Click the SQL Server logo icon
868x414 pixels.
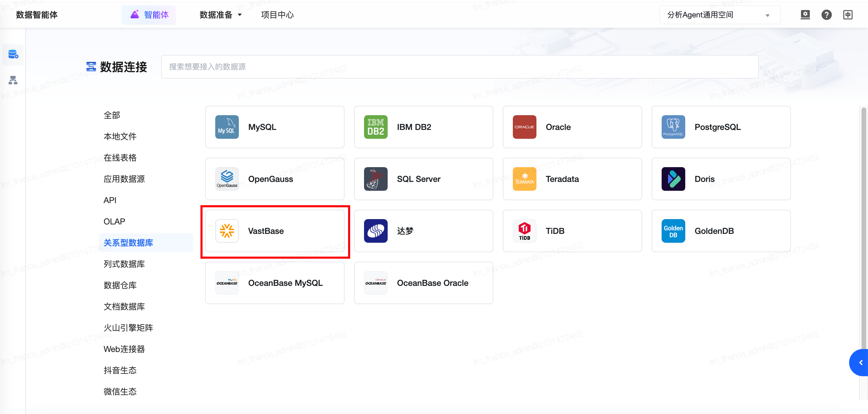376,179
